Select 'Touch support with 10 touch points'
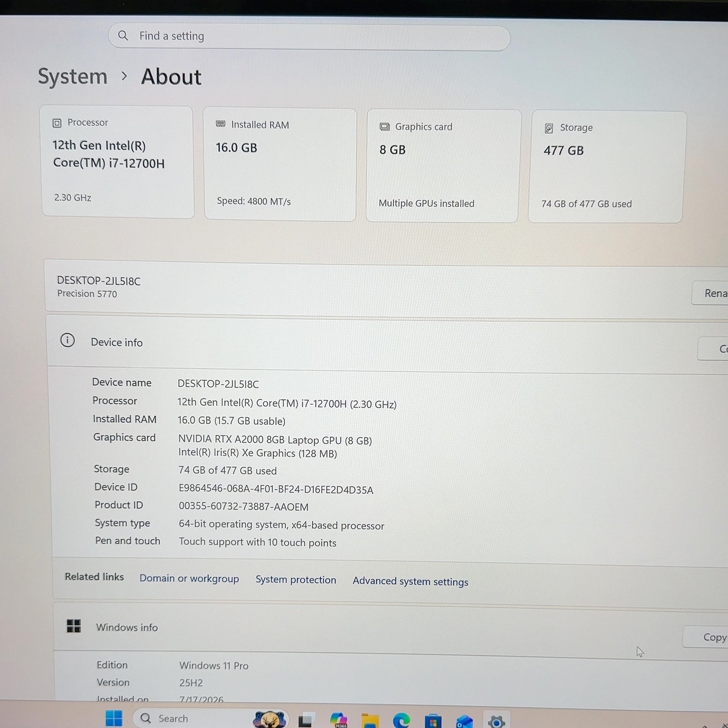This screenshot has width=728, height=728. [258, 542]
